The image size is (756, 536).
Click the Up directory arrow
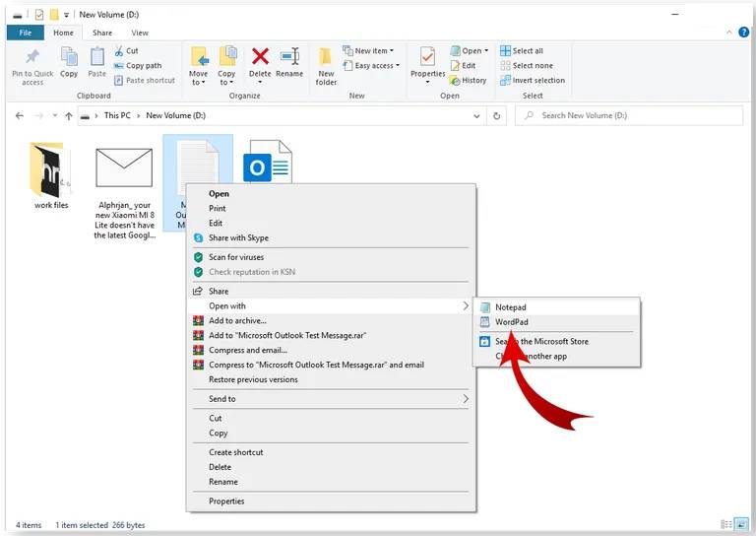point(69,116)
